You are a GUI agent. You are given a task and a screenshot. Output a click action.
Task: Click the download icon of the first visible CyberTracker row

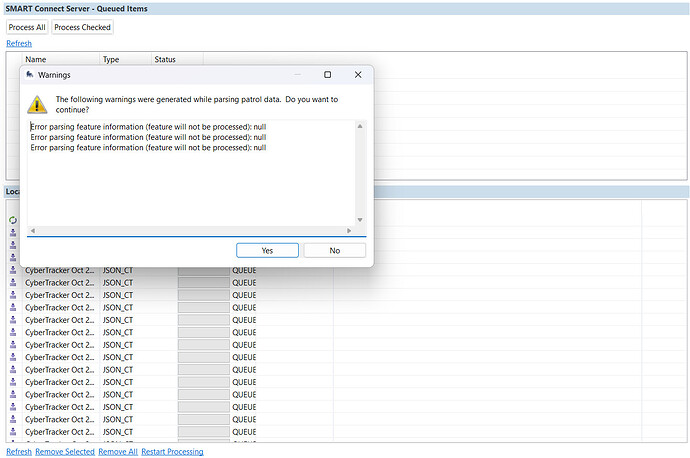[x=13, y=270]
